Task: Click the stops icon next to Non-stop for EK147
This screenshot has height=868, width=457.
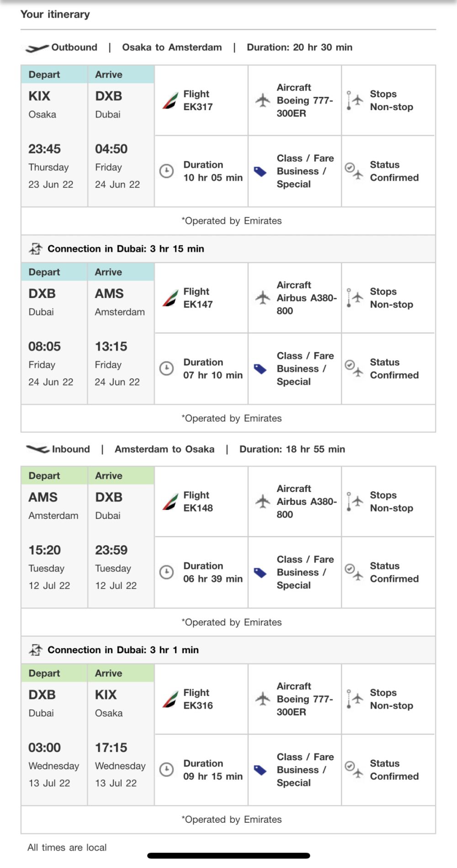Action: pyautogui.click(x=354, y=298)
